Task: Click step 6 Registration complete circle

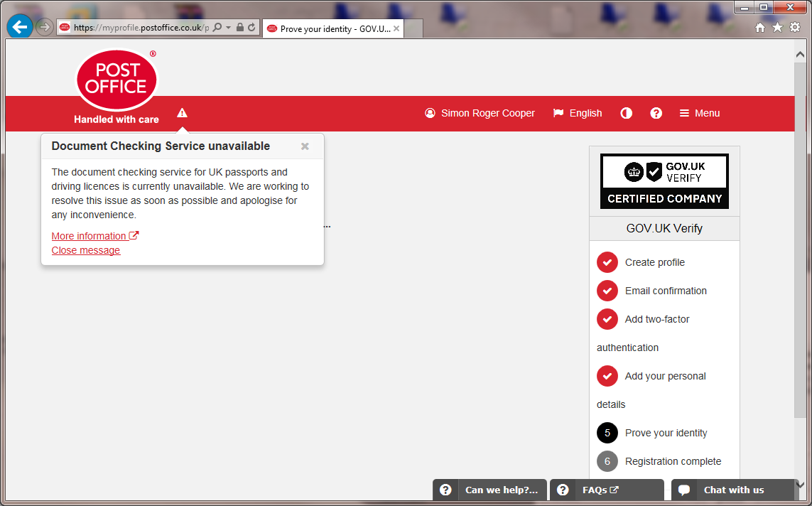Action: pos(607,461)
